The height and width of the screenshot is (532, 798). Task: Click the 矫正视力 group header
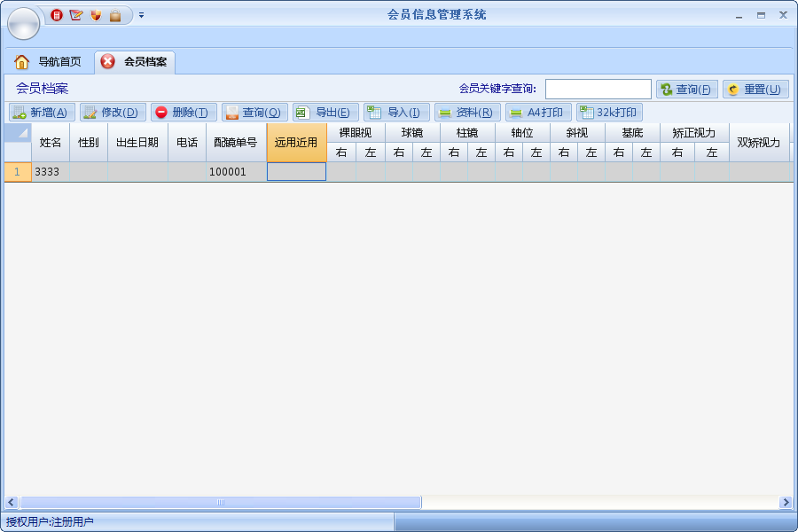(x=694, y=133)
